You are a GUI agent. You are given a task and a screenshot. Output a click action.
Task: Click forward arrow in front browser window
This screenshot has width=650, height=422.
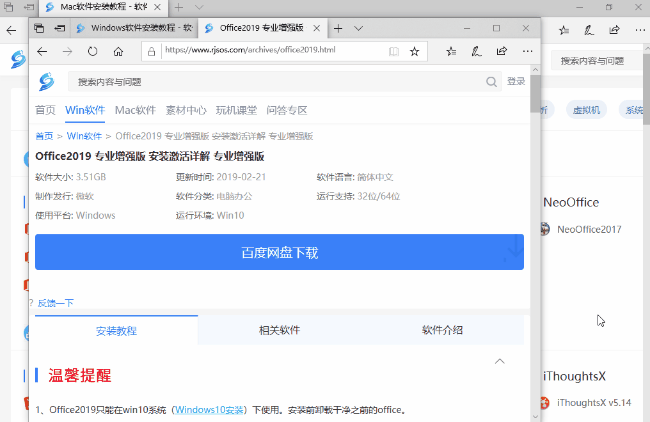pos(67,51)
